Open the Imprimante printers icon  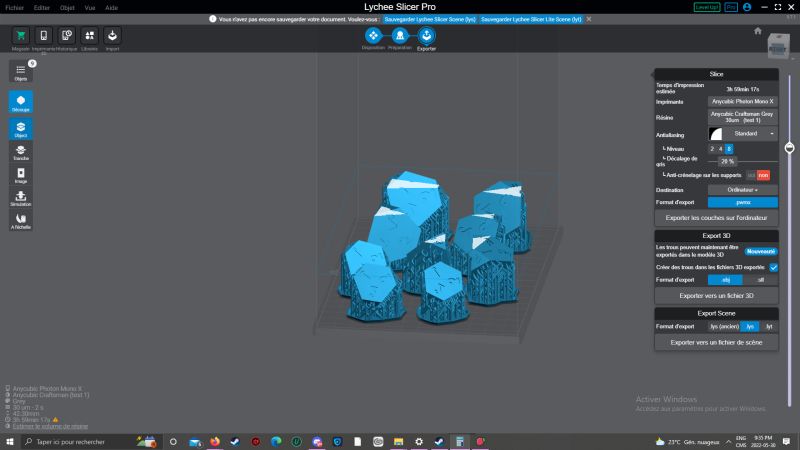[x=43, y=36]
